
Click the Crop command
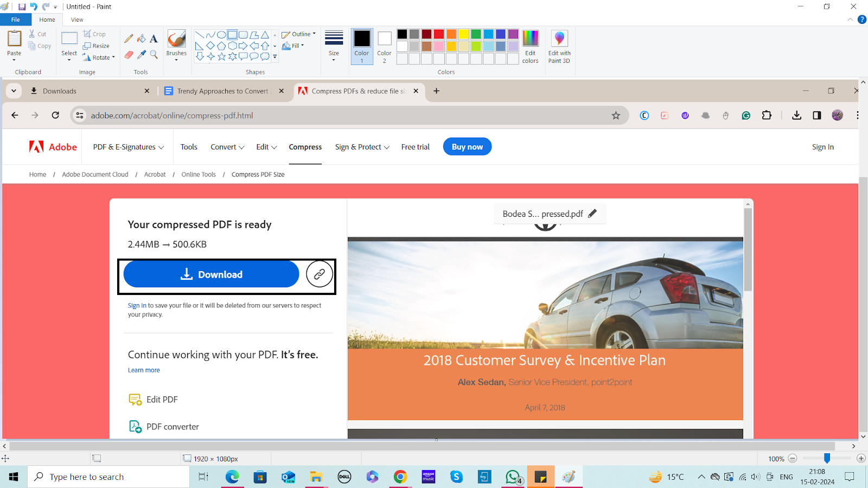click(94, 34)
